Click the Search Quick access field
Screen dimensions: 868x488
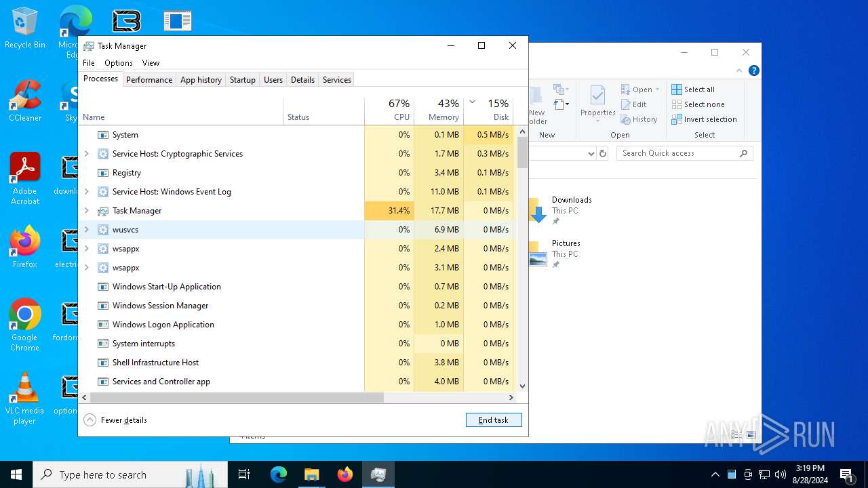point(686,154)
